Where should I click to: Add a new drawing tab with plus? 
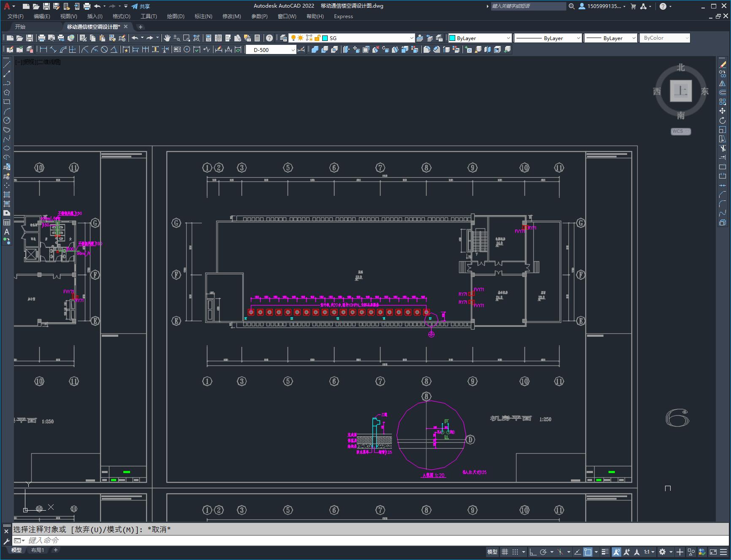coord(141,27)
